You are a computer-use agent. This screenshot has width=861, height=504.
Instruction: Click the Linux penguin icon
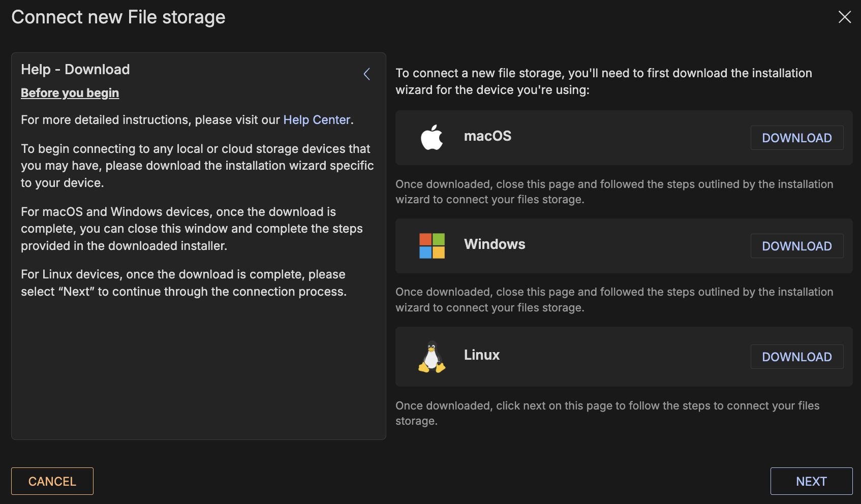point(432,357)
